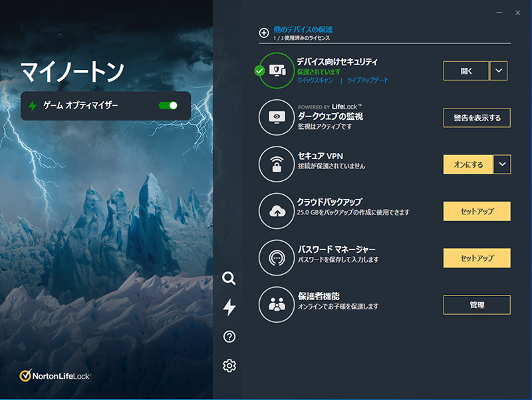Run クイックスキャン link

[x=315, y=81]
